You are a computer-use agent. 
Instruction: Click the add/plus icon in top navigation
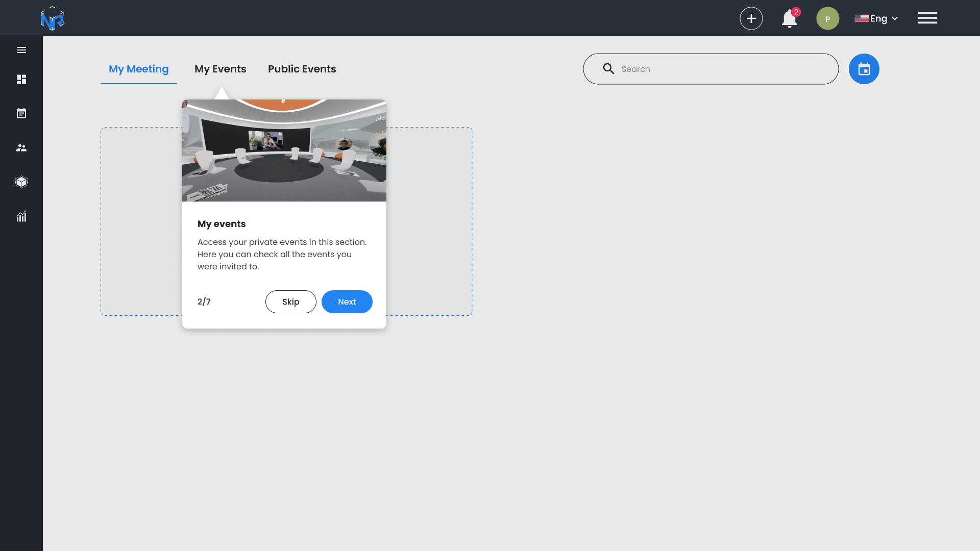coord(751,18)
